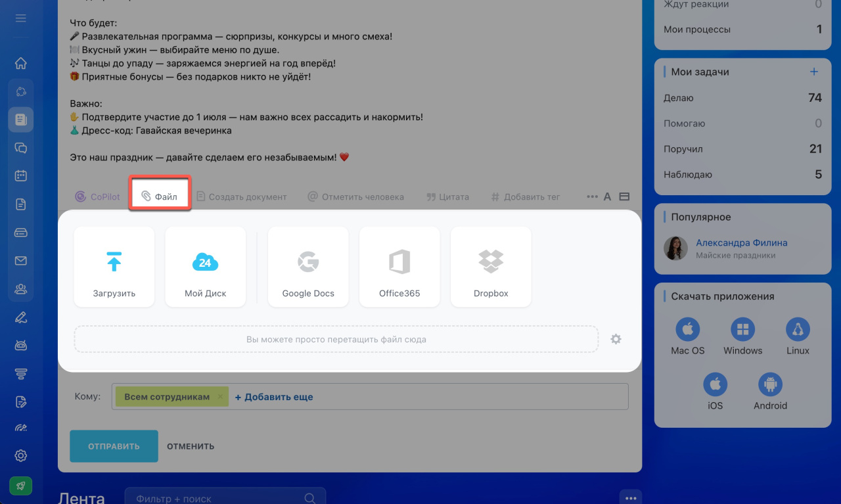Open CoPilot in the post toolbar
This screenshot has width=841, height=504.
[98, 196]
